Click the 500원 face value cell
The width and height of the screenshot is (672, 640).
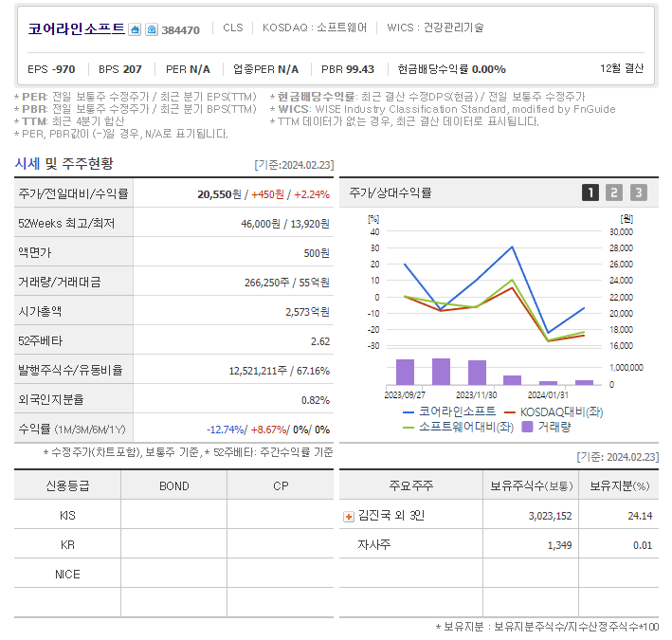coord(317,253)
